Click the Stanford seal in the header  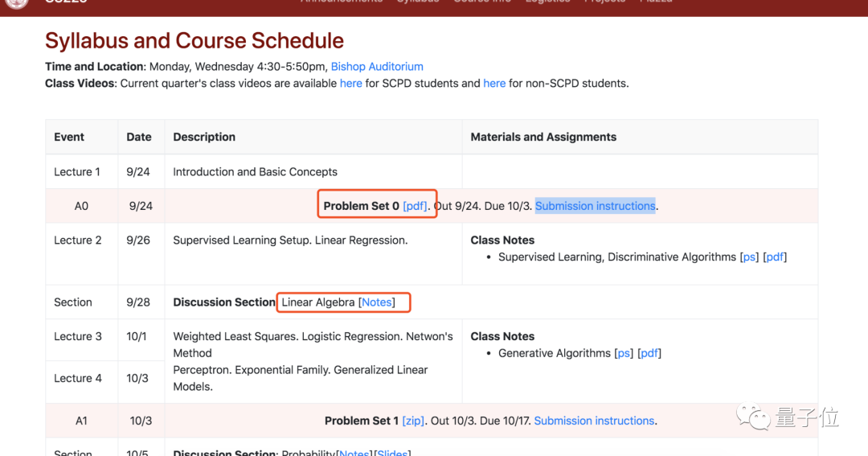(17, 2)
